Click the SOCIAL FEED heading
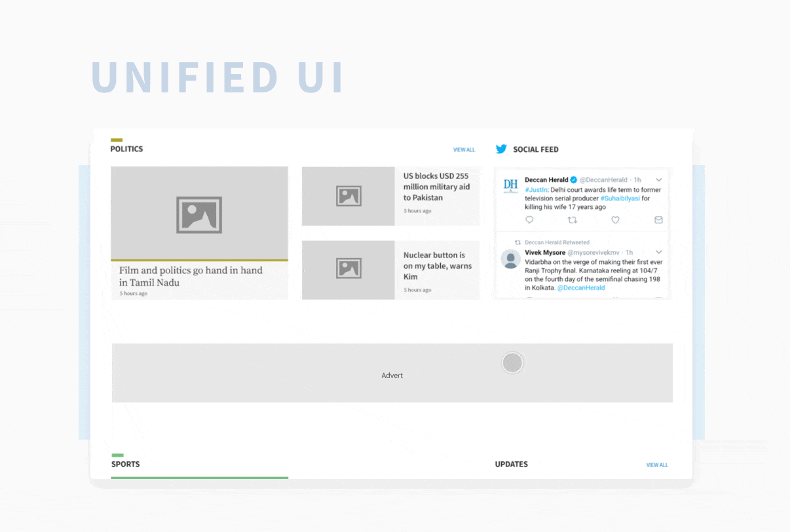790x532 pixels. coord(536,149)
